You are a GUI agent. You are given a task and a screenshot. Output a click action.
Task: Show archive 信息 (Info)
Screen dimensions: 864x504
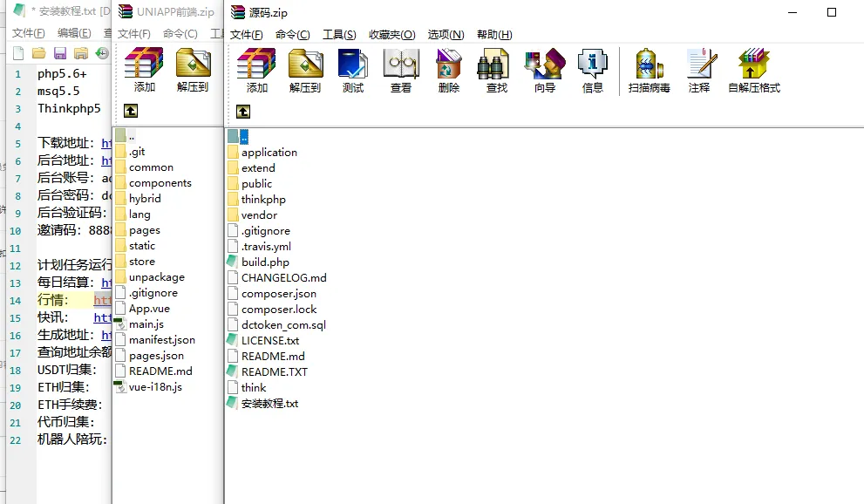click(x=593, y=70)
